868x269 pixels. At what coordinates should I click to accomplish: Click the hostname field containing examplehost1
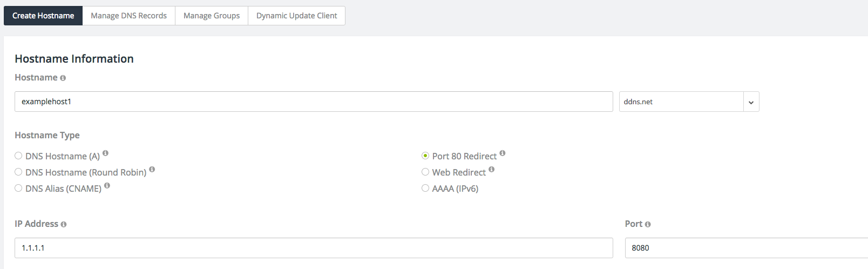click(x=314, y=102)
